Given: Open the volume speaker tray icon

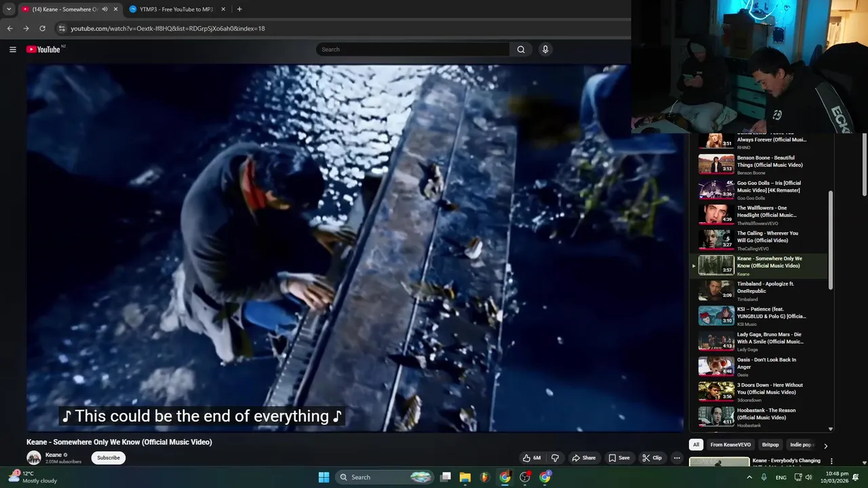Looking at the screenshot, I should tap(808, 477).
